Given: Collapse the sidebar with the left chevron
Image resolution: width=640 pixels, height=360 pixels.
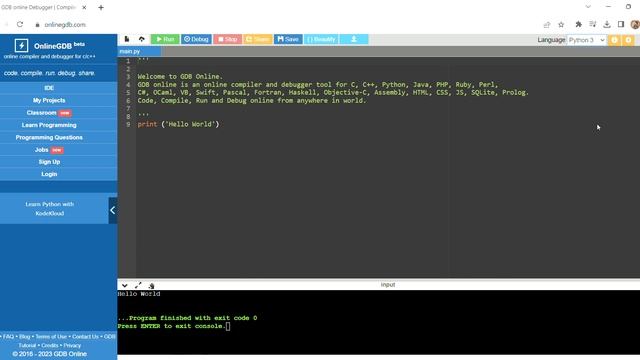Looking at the screenshot, I should click(113, 211).
